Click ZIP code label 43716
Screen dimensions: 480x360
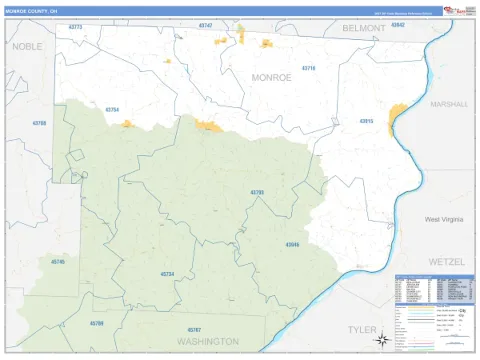click(308, 68)
